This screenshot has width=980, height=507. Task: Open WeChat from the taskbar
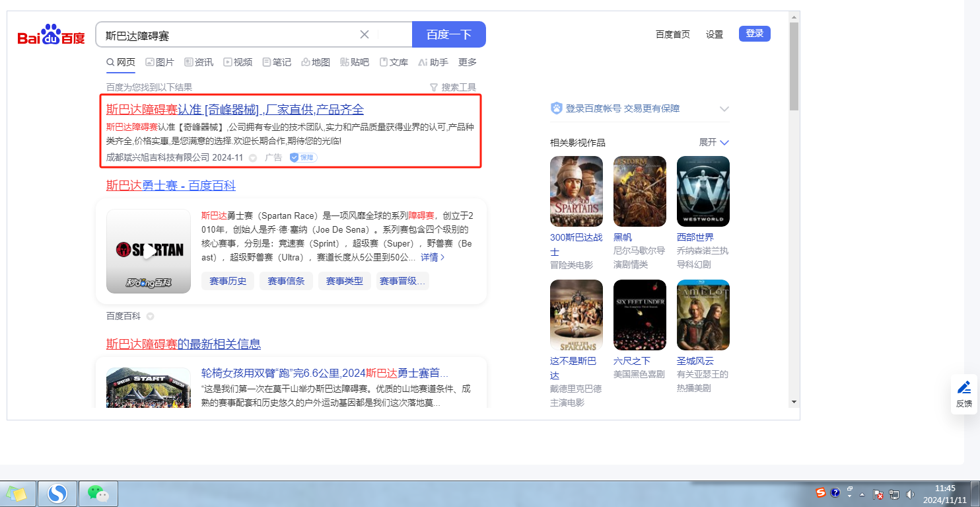pos(98,493)
